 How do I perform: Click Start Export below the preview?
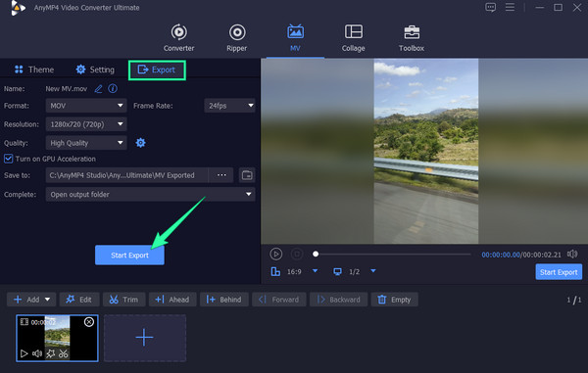(x=559, y=272)
